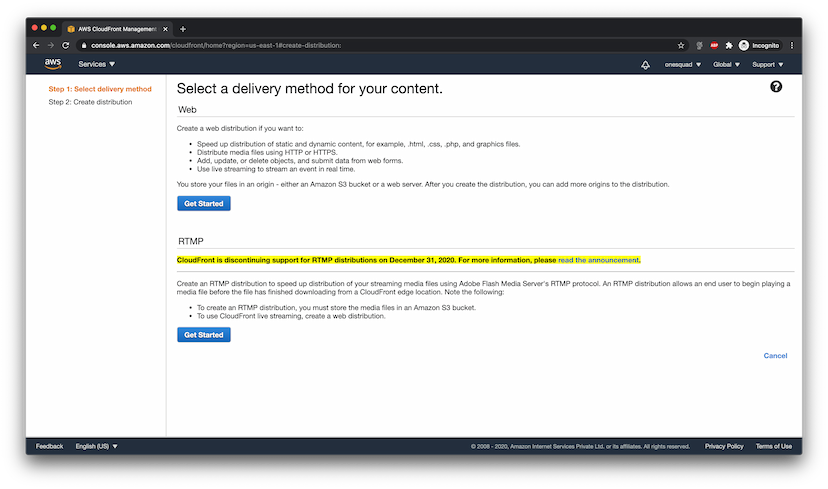Expand the Services dropdown menu
Viewport: 828px width, 489px height.
click(97, 64)
